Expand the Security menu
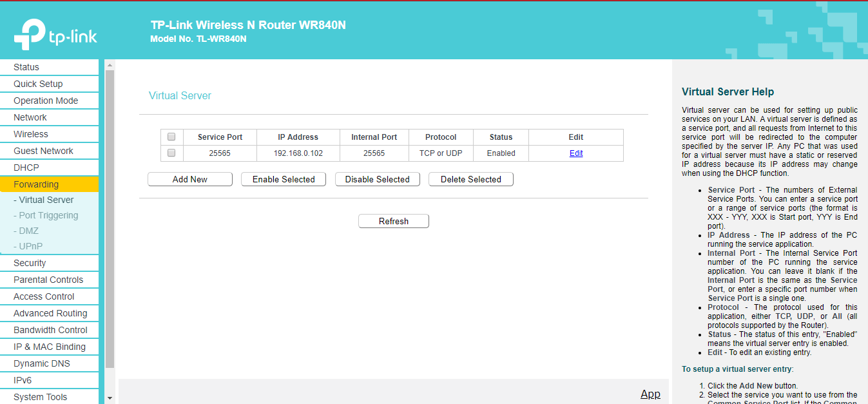 [49, 263]
